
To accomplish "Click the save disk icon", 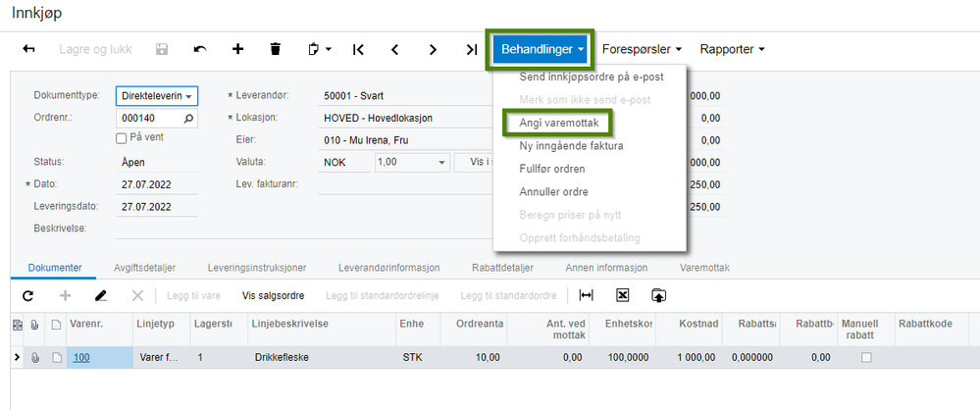I will [x=162, y=49].
